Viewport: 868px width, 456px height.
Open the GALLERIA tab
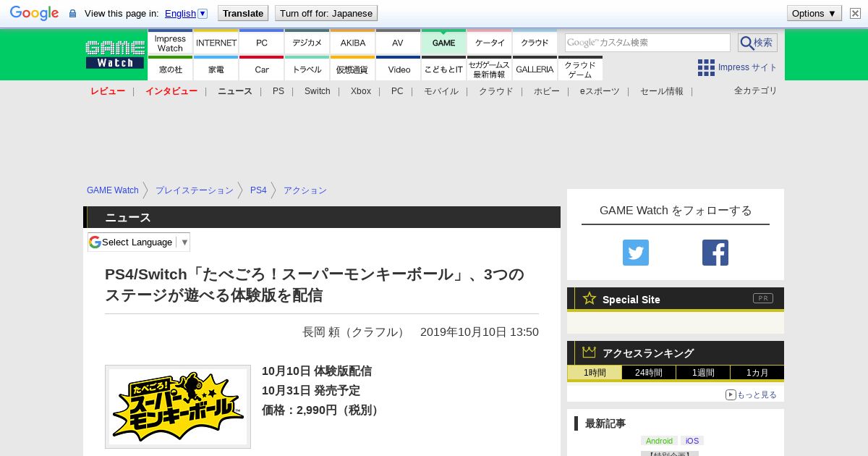(x=535, y=69)
